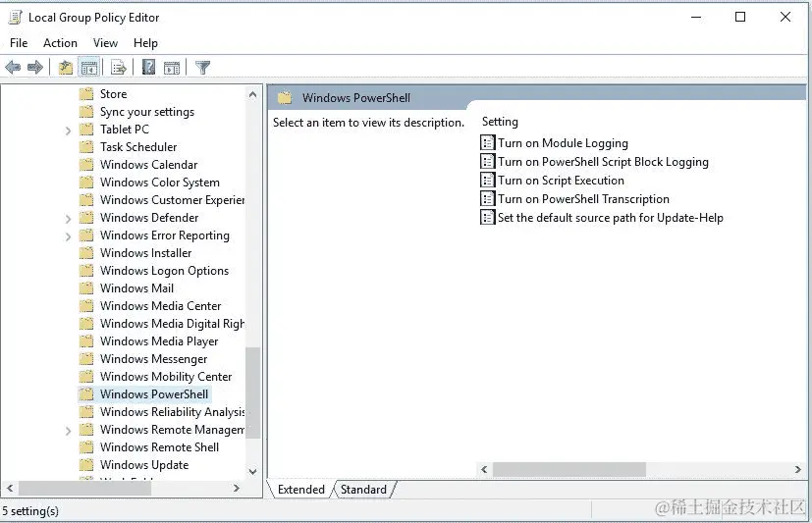Screen dimensions: 812x523
Task: Click settings list horizontal scrollbar thumb
Action: [569, 469]
